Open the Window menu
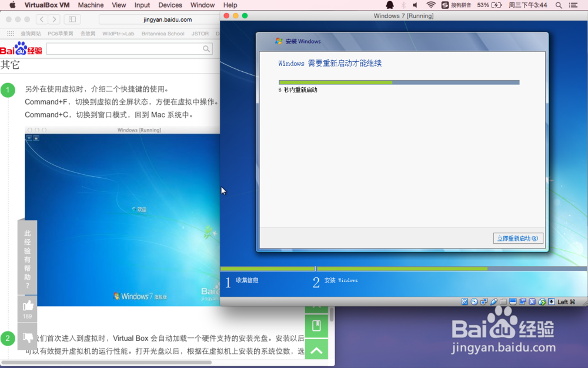This screenshot has width=588, height=368. [202, 5]
